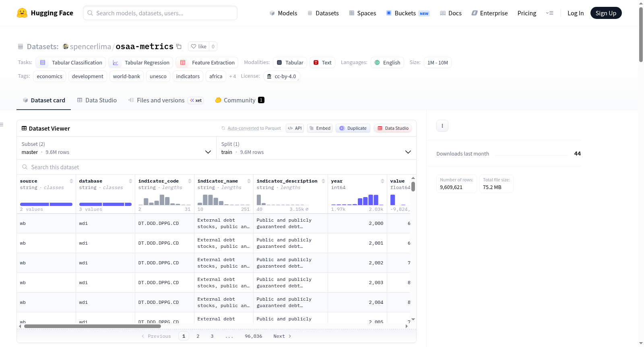Focus the top search models field
The image size is (644, 347).
click(x=160, y=13)
